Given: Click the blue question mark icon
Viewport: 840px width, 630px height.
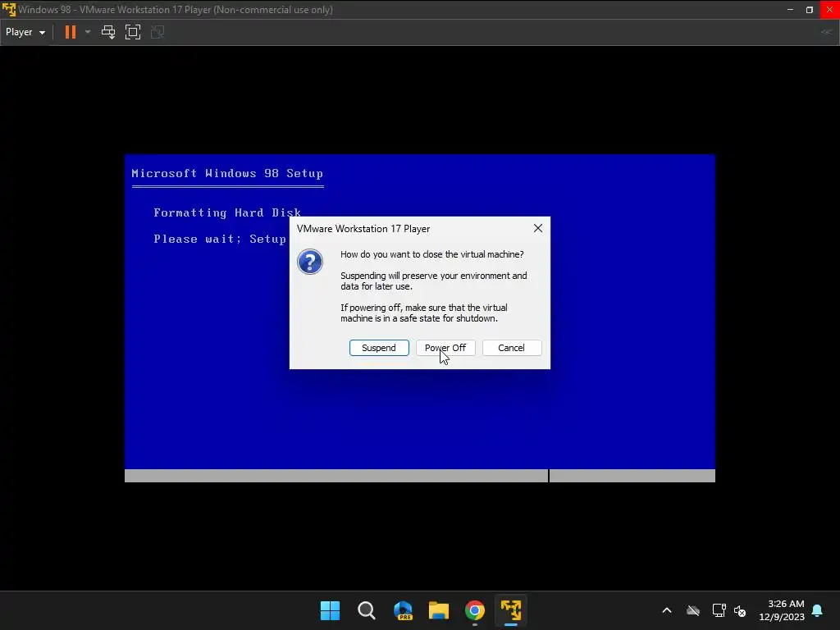Looking at the screenshot, I should [309, 262].
